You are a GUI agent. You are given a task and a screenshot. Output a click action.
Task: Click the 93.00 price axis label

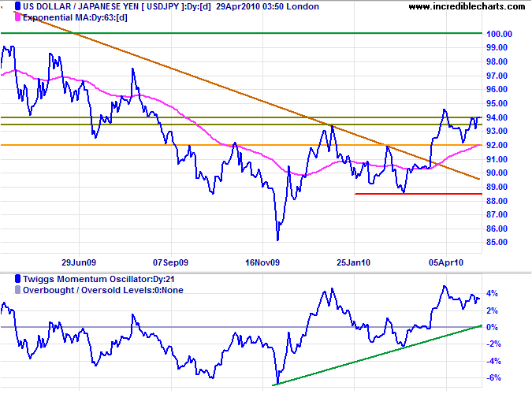pyautogui.click(x=497, y=132)
